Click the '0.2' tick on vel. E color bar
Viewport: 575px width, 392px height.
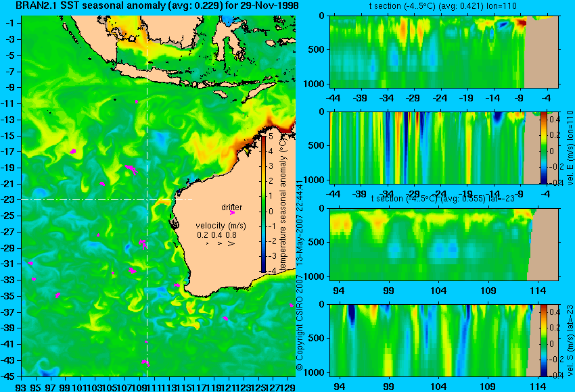[x=555, y=135]
